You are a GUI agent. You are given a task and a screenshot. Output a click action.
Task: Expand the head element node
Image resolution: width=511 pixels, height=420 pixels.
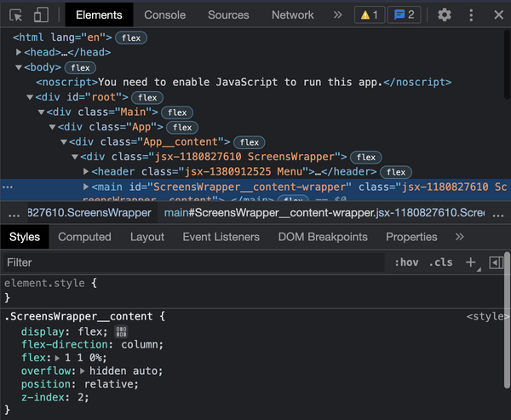(19, 52)
